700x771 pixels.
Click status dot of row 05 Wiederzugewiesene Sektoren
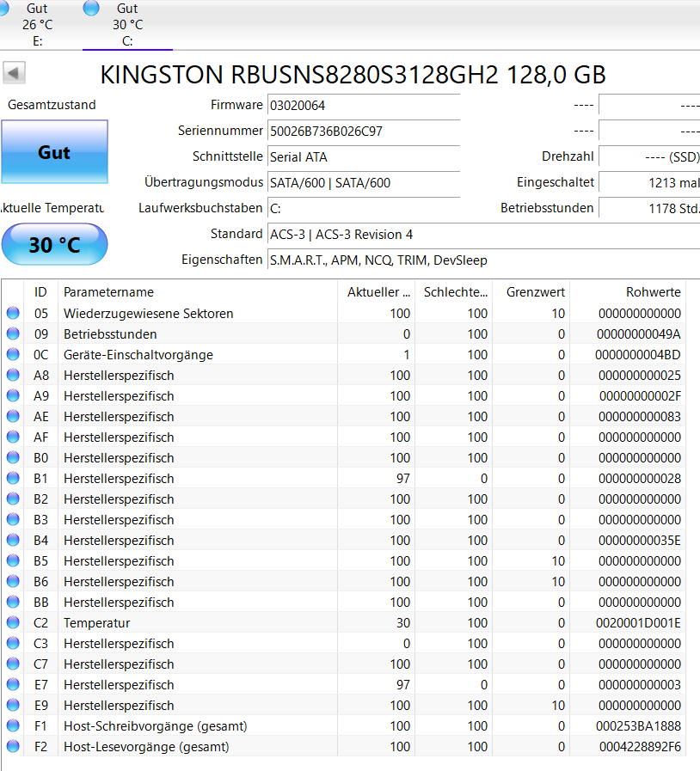click(13, 313)
